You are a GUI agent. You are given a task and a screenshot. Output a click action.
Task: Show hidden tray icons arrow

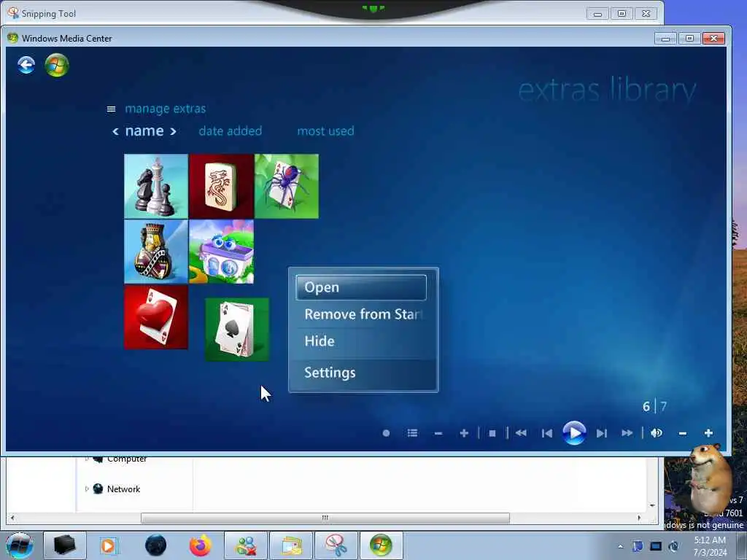coord(620,546)
